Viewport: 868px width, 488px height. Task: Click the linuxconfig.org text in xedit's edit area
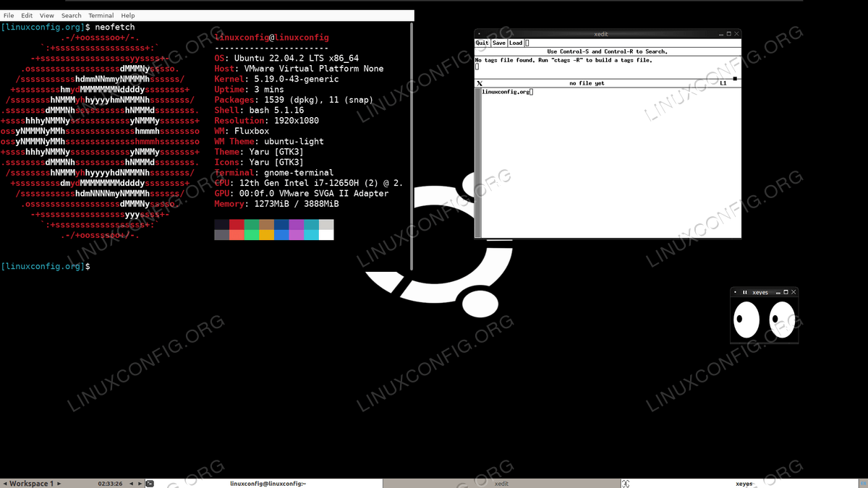click(x=506, y=92)
